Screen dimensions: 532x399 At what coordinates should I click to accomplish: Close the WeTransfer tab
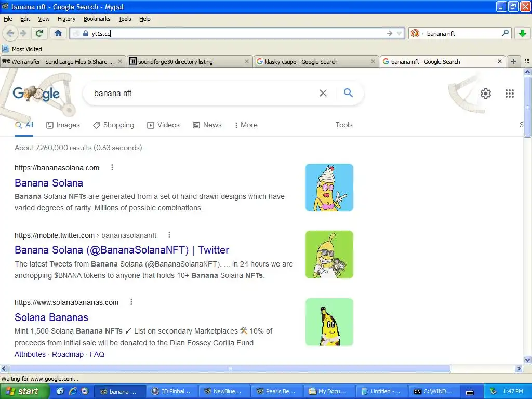click(x=120, y=61)
